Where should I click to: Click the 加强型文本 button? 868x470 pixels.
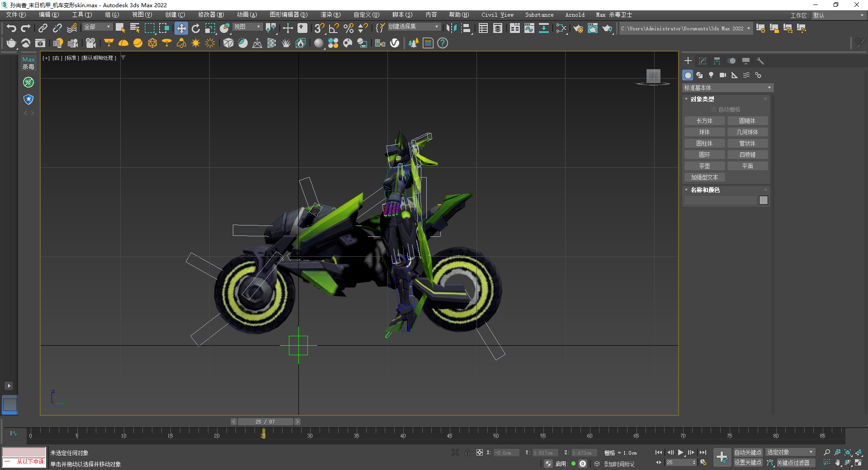(704, 177)
